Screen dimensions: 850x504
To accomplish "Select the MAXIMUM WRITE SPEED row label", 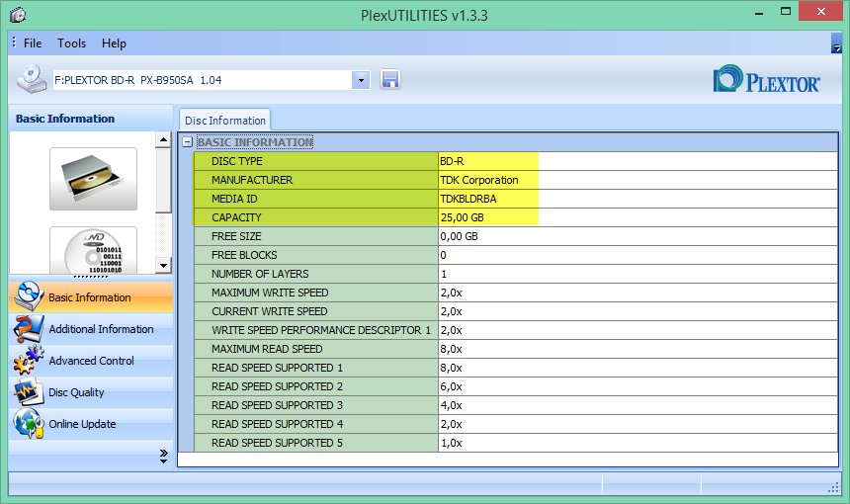I will [x=270, y=293].
